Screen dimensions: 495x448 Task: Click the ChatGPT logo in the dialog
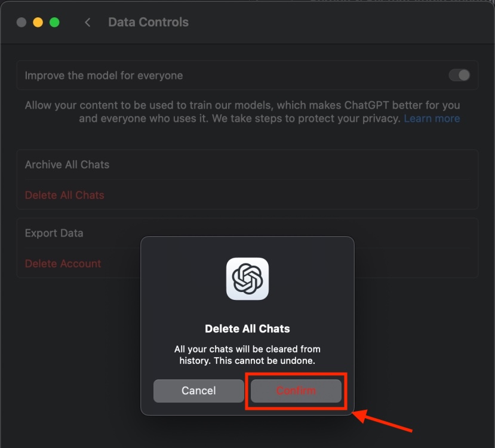(x=247, y=278)
